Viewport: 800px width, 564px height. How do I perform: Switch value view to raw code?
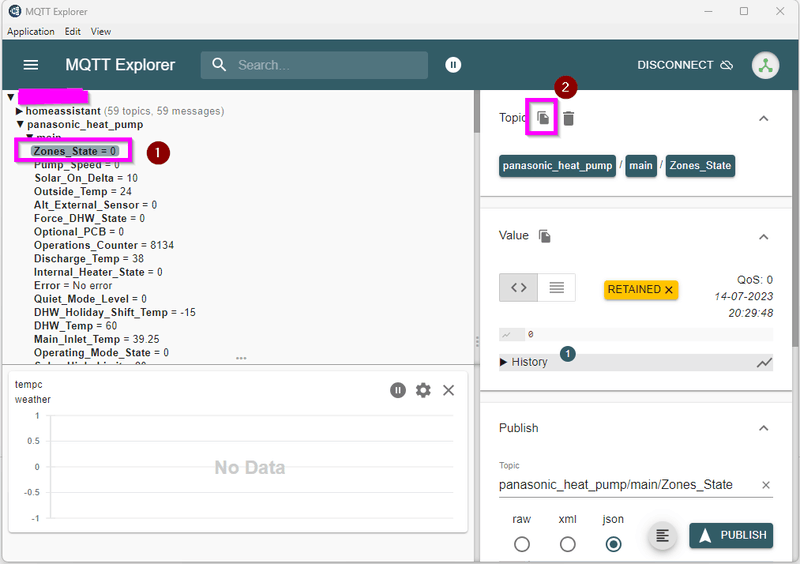point(518,287)
